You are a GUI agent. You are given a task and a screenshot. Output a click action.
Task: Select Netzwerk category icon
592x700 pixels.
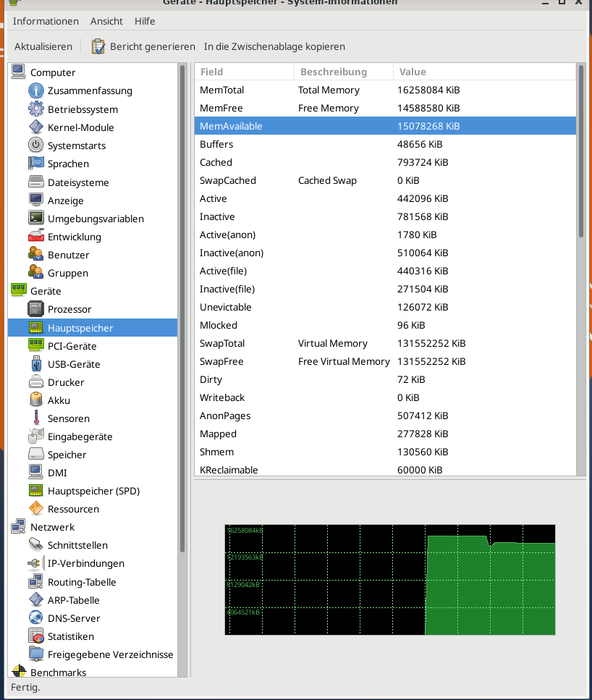pos(18,527)
